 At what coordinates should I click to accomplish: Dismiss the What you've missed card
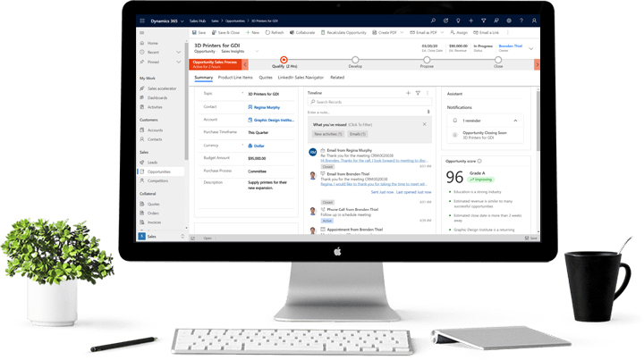[x=425, y=124]
